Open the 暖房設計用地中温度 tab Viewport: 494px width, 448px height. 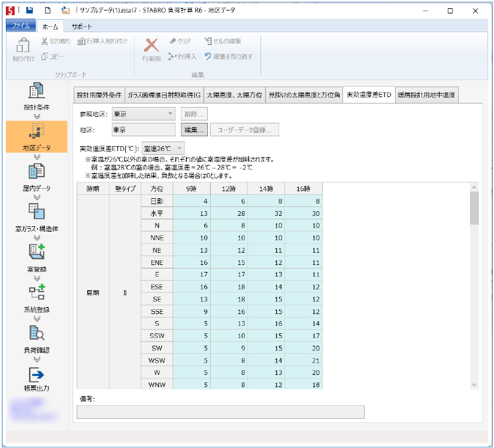coord(426,95)
